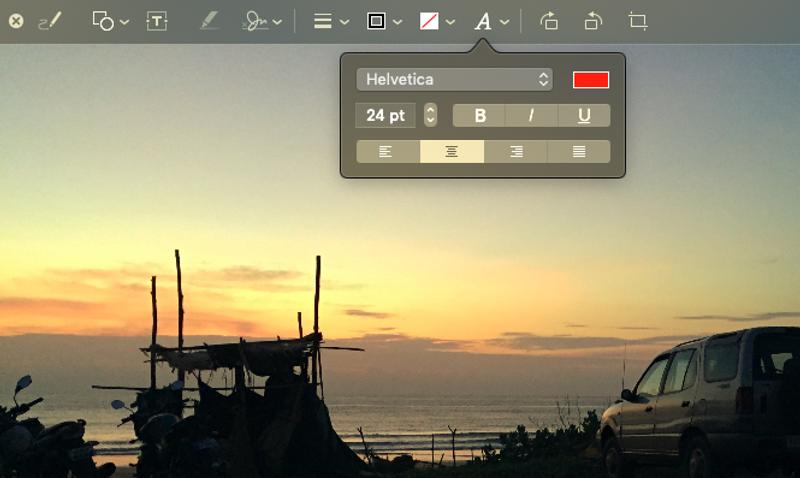Toggle Bold text formatting
800x478 pixels.
click(x=480, y=115)
